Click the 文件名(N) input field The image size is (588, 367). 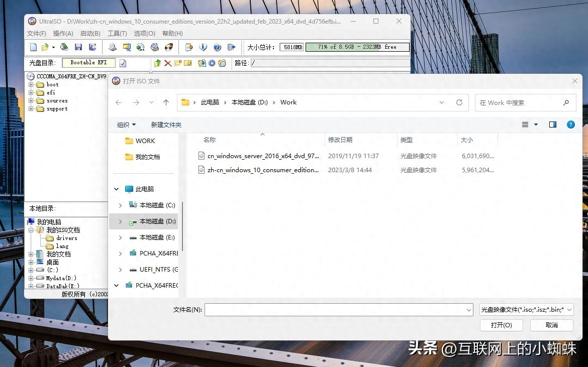(337, 310)
